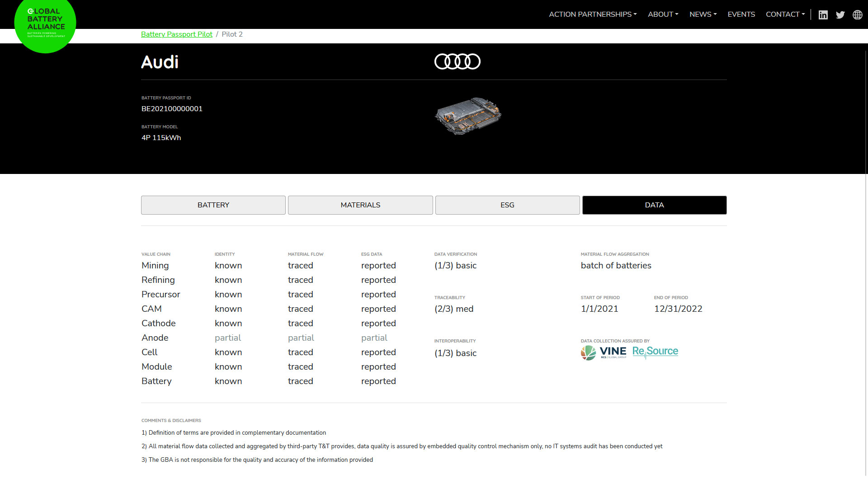This screenshot has height=488, width=868.
Task: Follow the Battery Passport Pilot breadcrumb link
Action: [177, 34]
